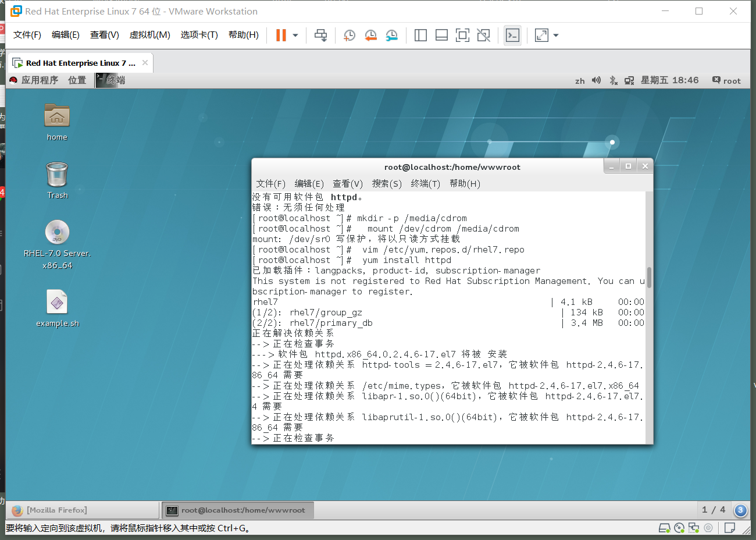Screen dimensions: 756x540
Task: Switch to Mozilla Firefox in the taskbar
Action: coord(82,510)
